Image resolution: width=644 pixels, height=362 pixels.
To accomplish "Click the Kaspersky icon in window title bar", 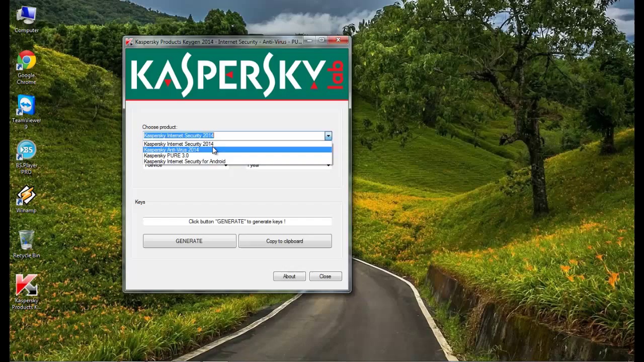I will (x=129, y=42).
